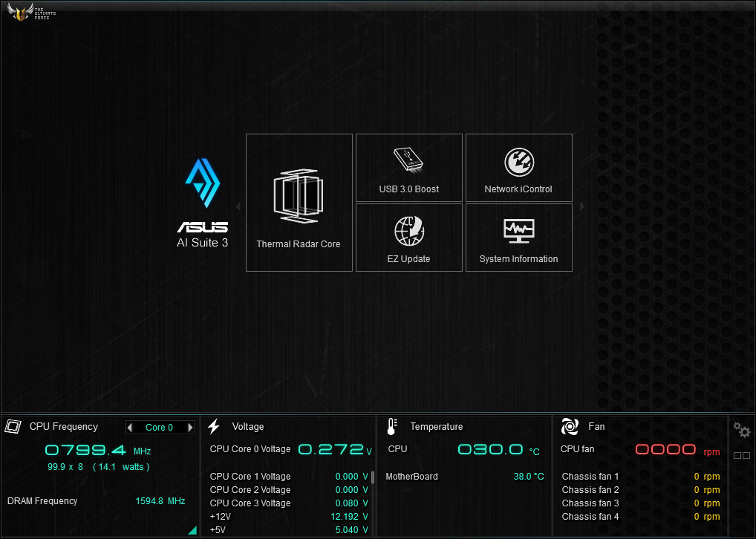Go to previous page of app tiles
The width and height of the screenshot is (756, 539).
tap(238, 206)
